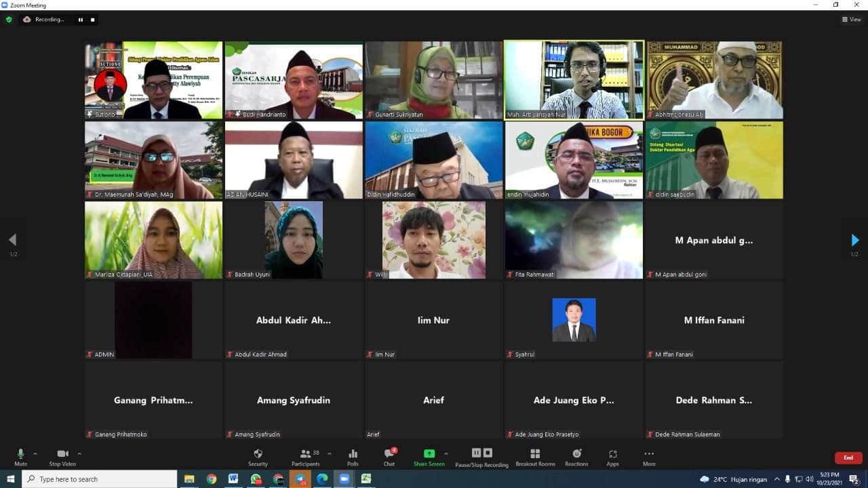Open the View layout menu
The height and width of the screenshot is (488, 868).
[851, 20]
